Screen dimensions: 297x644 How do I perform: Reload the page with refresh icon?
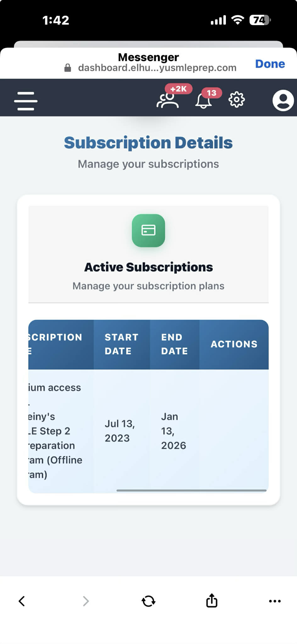148,601
